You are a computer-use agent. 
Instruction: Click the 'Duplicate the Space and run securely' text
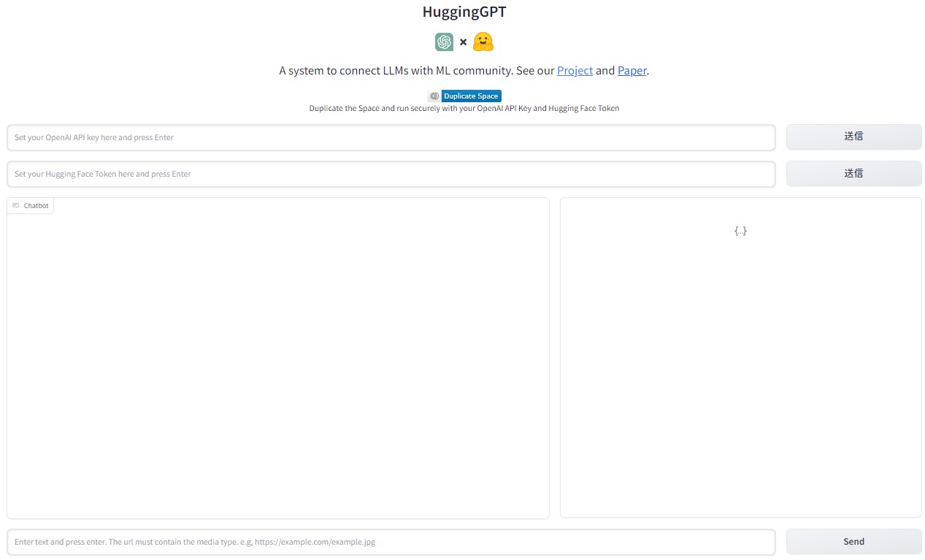464,108
